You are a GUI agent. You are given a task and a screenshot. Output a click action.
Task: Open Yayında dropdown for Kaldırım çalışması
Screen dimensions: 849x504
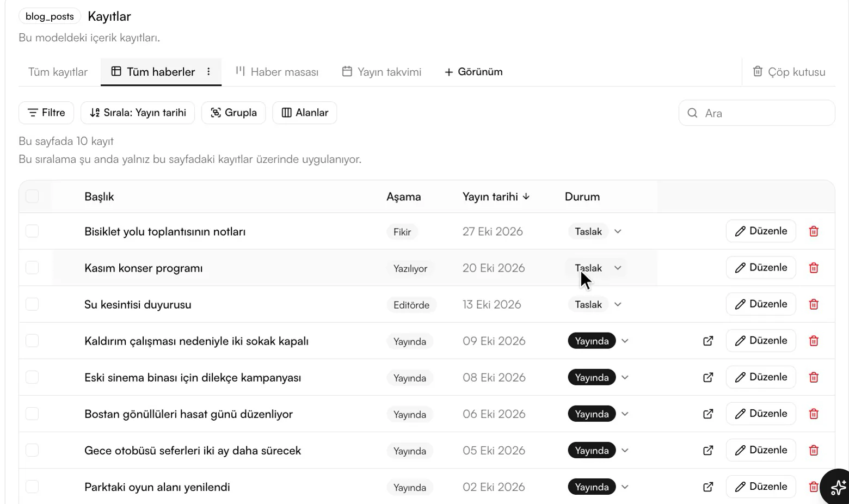625,341
